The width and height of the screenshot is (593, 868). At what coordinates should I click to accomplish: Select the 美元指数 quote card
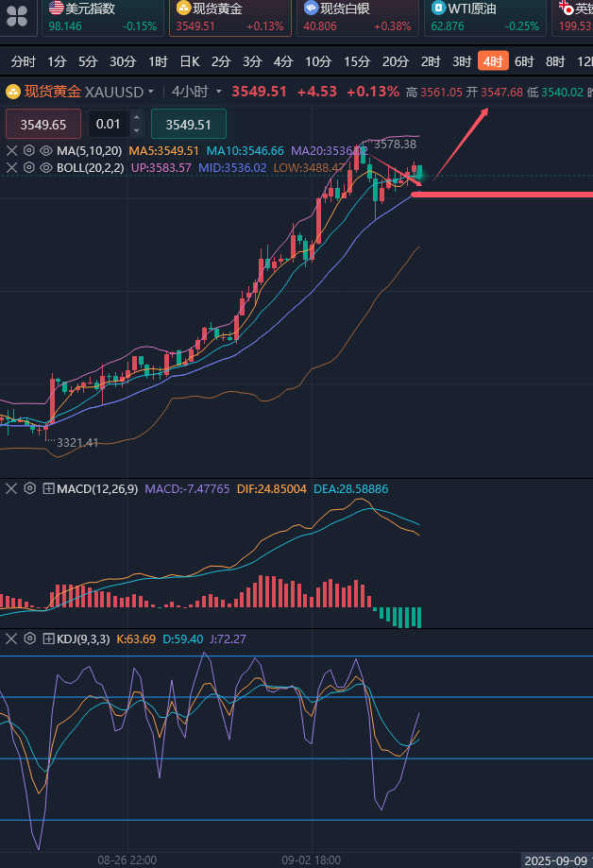103,18
